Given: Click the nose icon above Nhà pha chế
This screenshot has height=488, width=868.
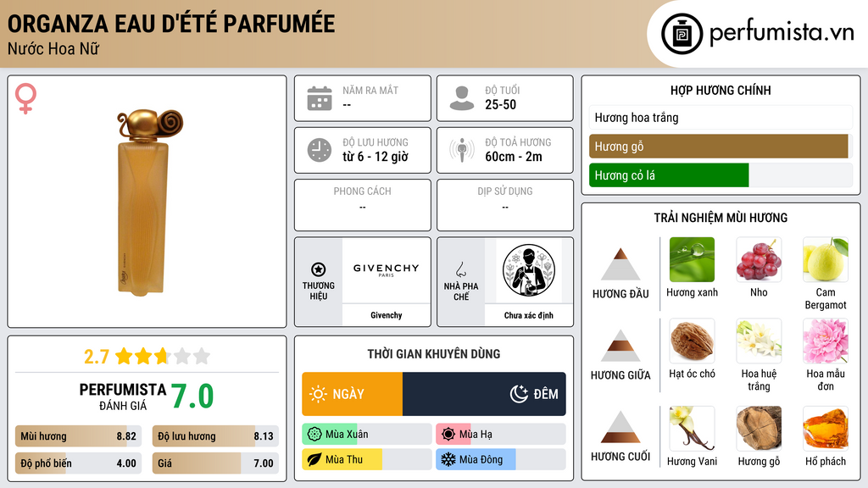Looking at the screenshot, I should point(460,269).
